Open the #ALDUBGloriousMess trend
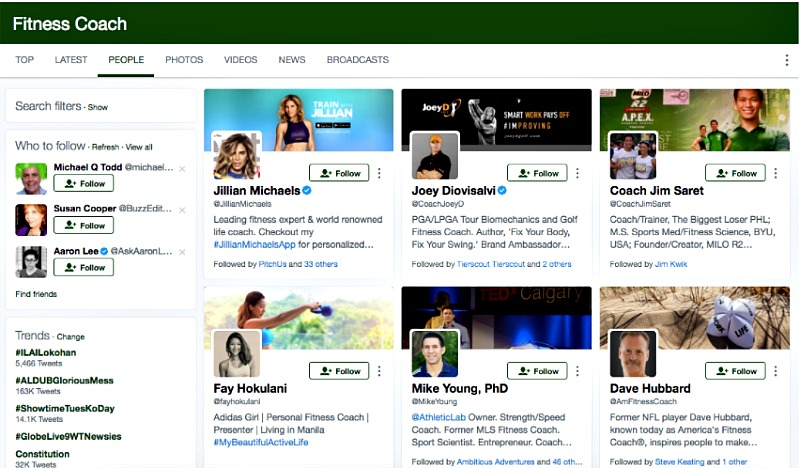 pyautogui.click(x=64, y=381)
